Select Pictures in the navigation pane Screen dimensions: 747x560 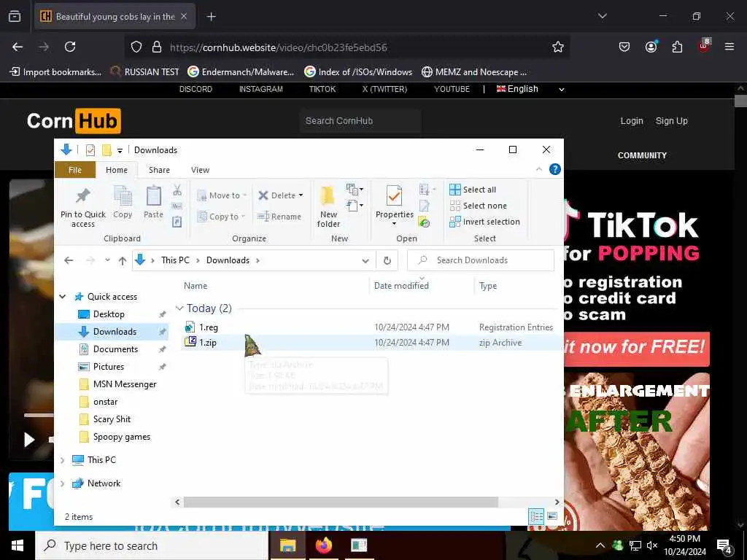109,367
